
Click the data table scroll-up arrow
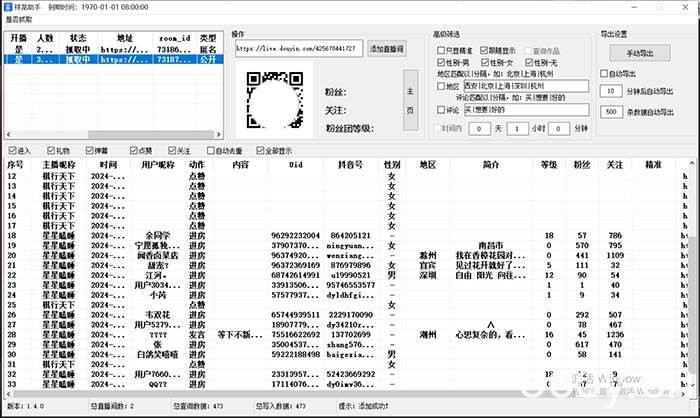point(691,163)
